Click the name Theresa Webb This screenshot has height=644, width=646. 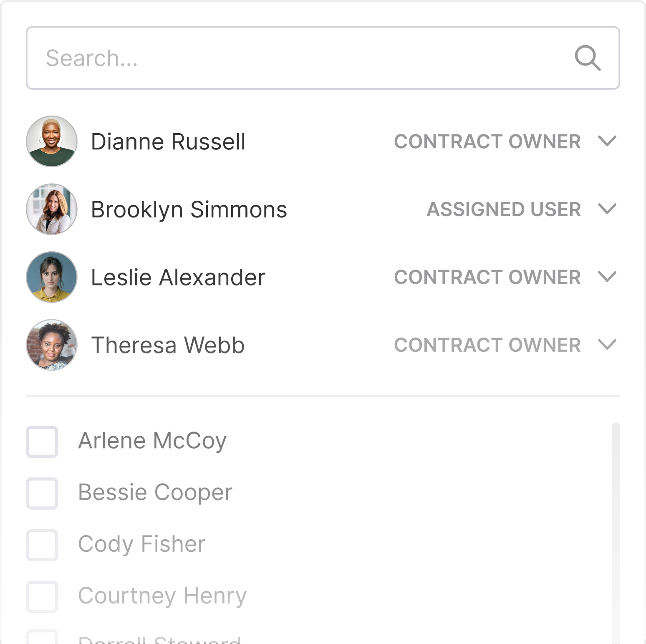pyautogui.click(x=168, y=346)
